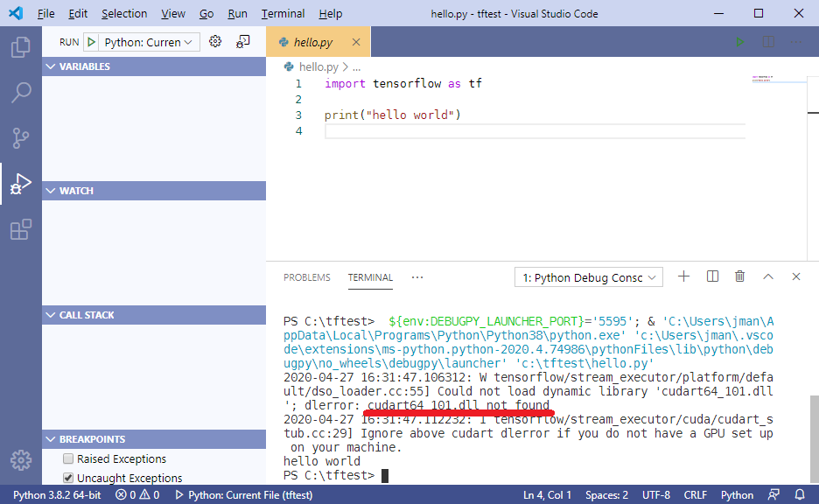Open the Terminal menu
This screenshot has height=504, width=819.
click(283, 14)
